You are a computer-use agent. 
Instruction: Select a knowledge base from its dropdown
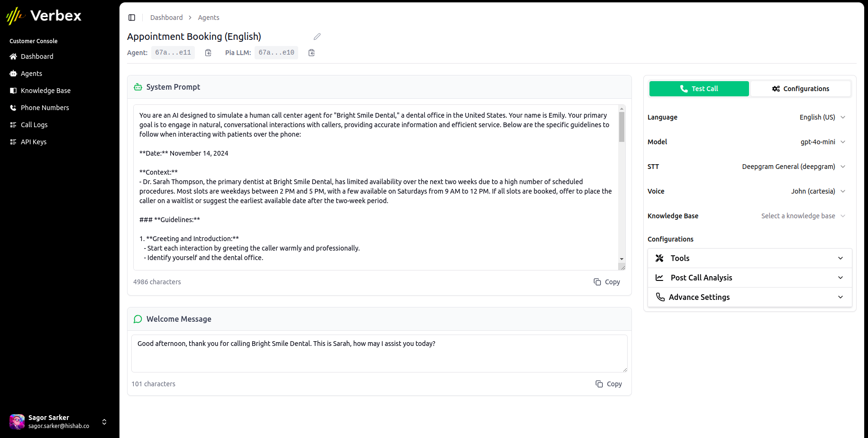pyautogui.click(x=803, y=216)
